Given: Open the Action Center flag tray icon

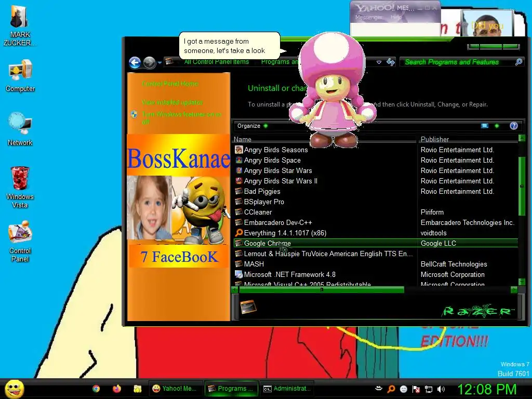Looking at the screenshot, I should [x=416, y=389].
